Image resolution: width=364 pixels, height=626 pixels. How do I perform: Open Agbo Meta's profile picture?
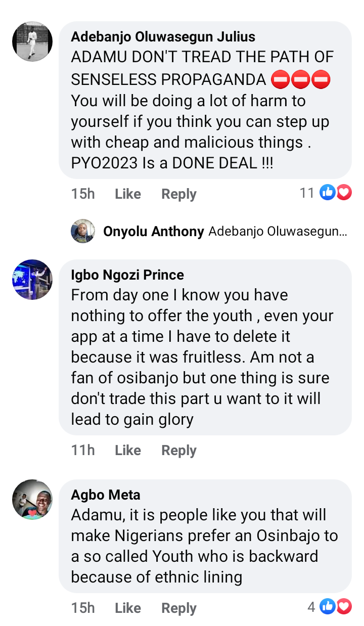(32, 499)
